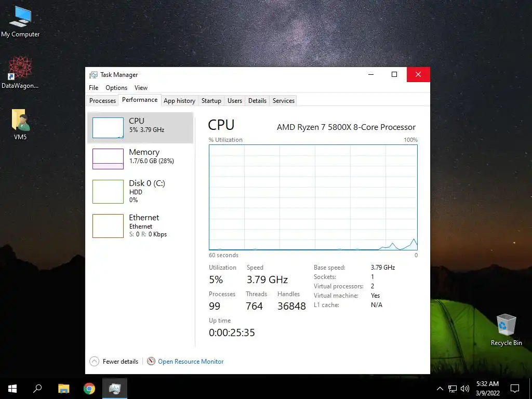The height and width of the screenshot is (399, 532).
Task: Show hidden system tray icons
Action: pyautogui.click(x=440, y=389)
